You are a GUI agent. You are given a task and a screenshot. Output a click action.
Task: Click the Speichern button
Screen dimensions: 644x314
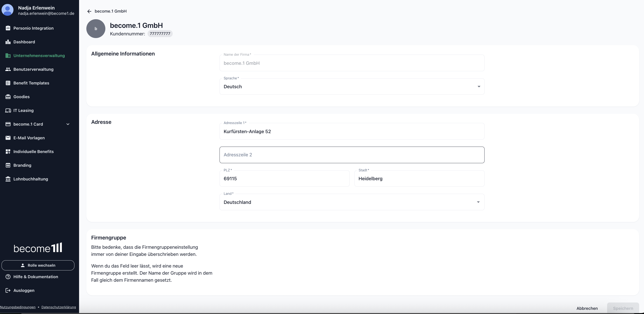[623, 308]
